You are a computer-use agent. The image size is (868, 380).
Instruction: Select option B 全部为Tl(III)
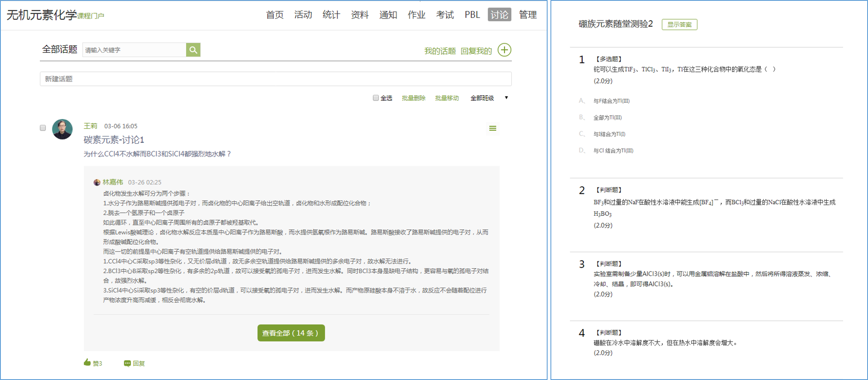coord(607,117)
